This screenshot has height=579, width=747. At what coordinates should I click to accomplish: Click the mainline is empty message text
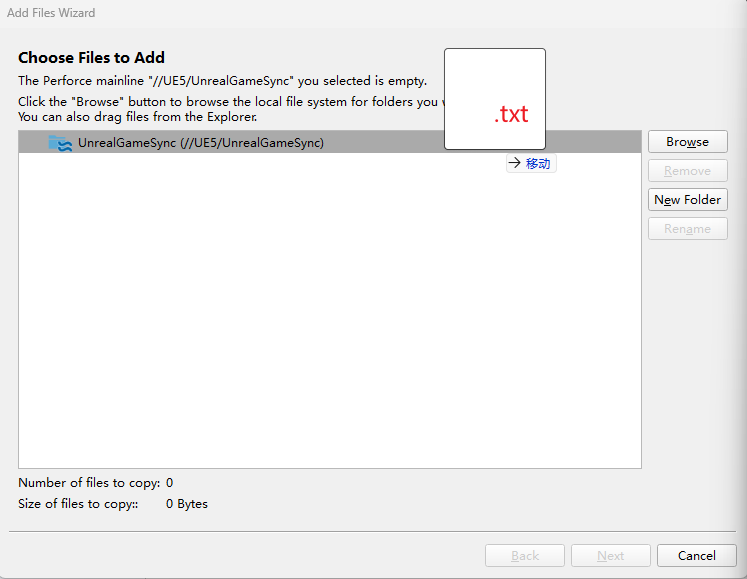(x=222, y=81)
